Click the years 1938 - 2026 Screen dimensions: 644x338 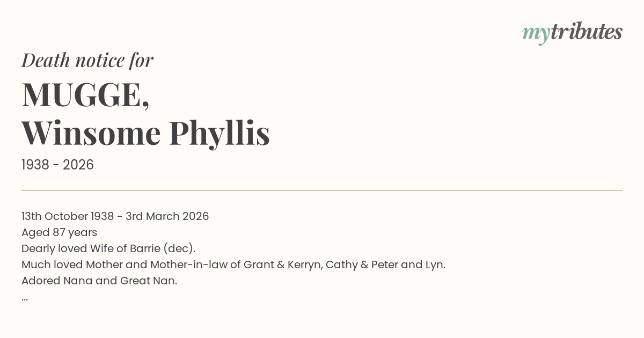coord(57,165)
